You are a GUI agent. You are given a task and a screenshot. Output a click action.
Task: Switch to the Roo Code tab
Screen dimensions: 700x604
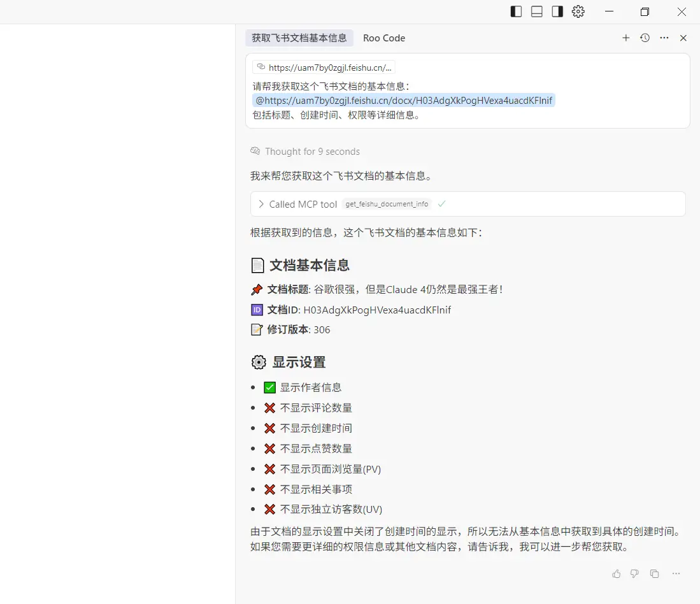384,38
